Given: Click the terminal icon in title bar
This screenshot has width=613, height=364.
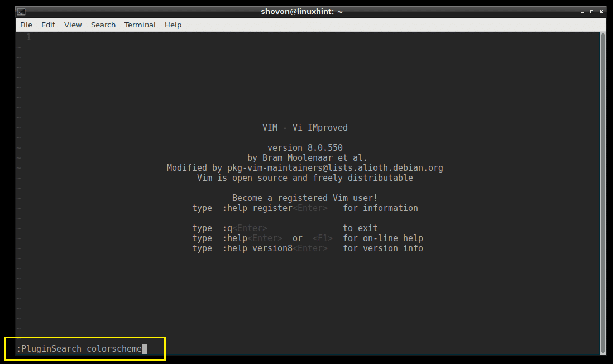Looking at the screenshot, I should tap(22, 12).
